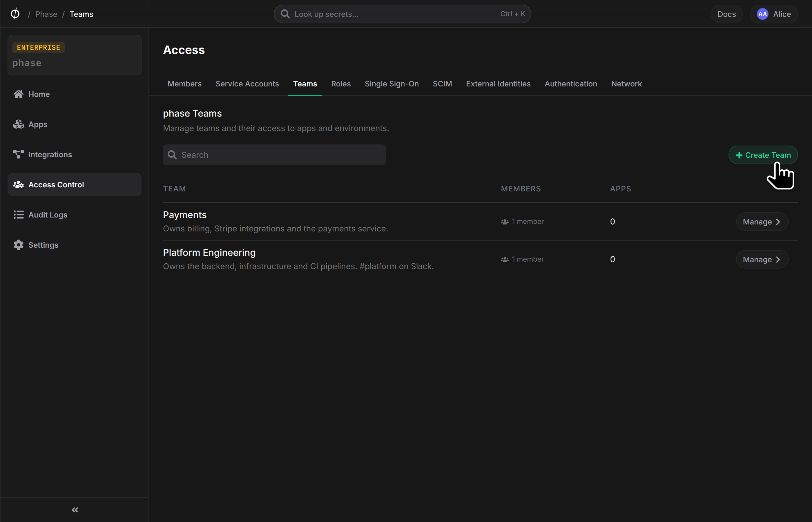
Task: Open Home from the sidebar
Action: coord(74,94)
